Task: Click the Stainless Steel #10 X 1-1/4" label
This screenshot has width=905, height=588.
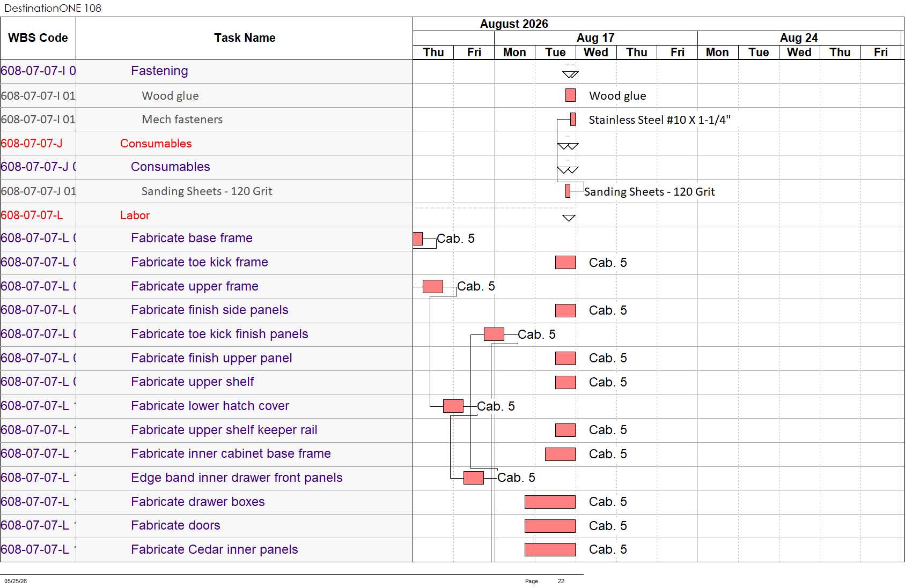Action: coord(659,120)
